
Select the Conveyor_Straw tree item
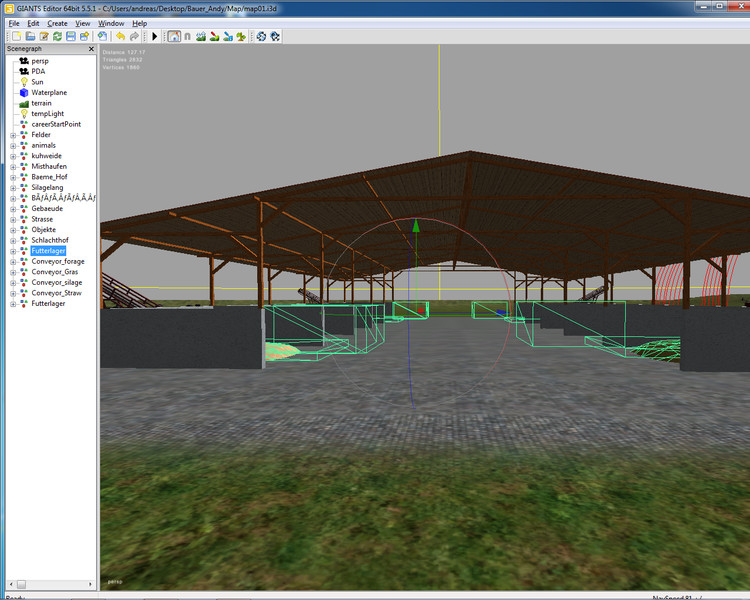tap(56, 293)
